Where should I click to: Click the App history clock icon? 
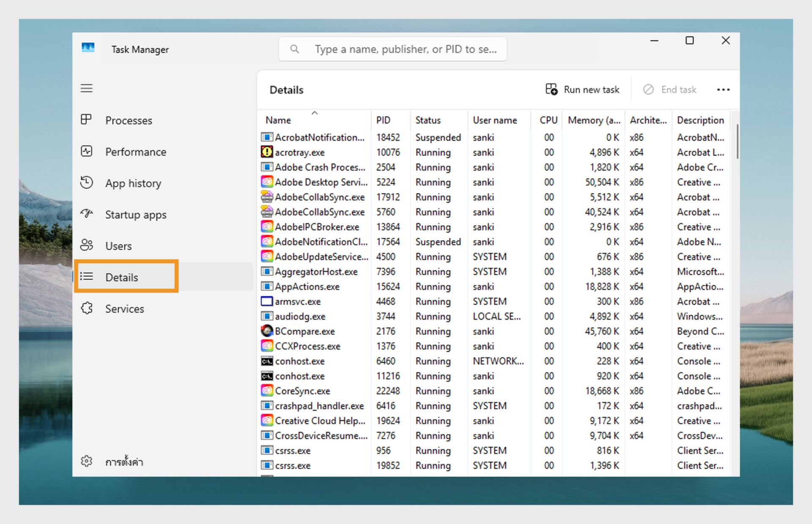(86, 183)
